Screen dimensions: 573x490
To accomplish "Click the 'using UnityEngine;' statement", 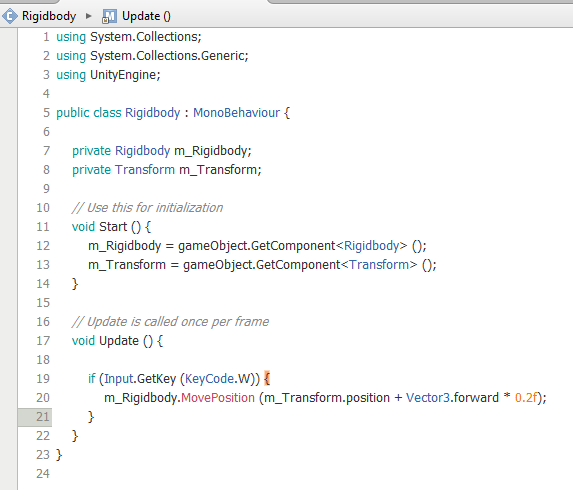I will click(108, 75).
